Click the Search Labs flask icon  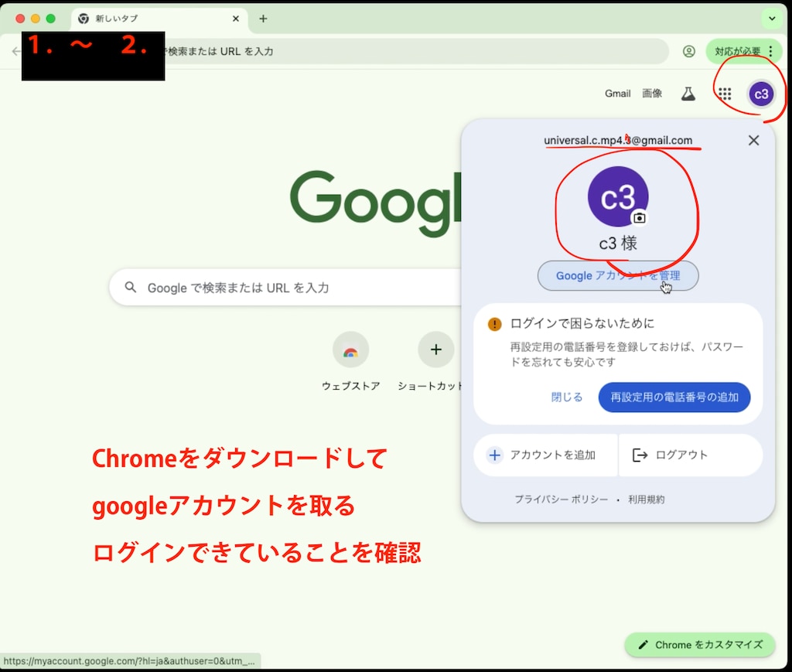click(688, 94)
